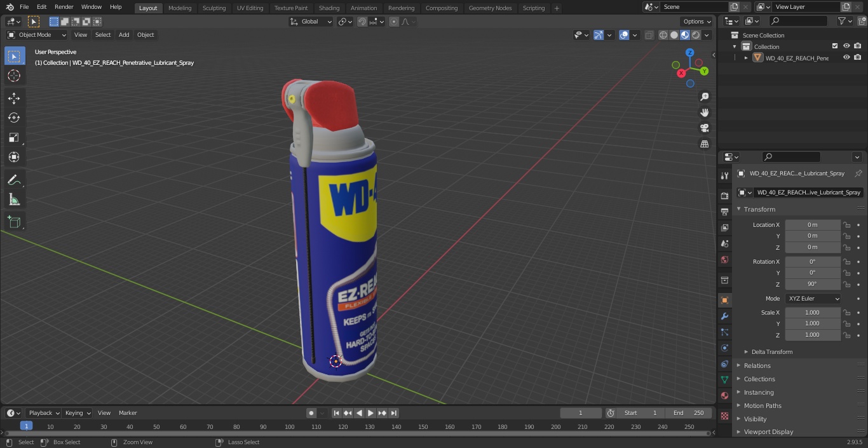This screenshot has width=868, height=448.
Task: Toggle Location X lock icon
Action: tap(846, 225)
